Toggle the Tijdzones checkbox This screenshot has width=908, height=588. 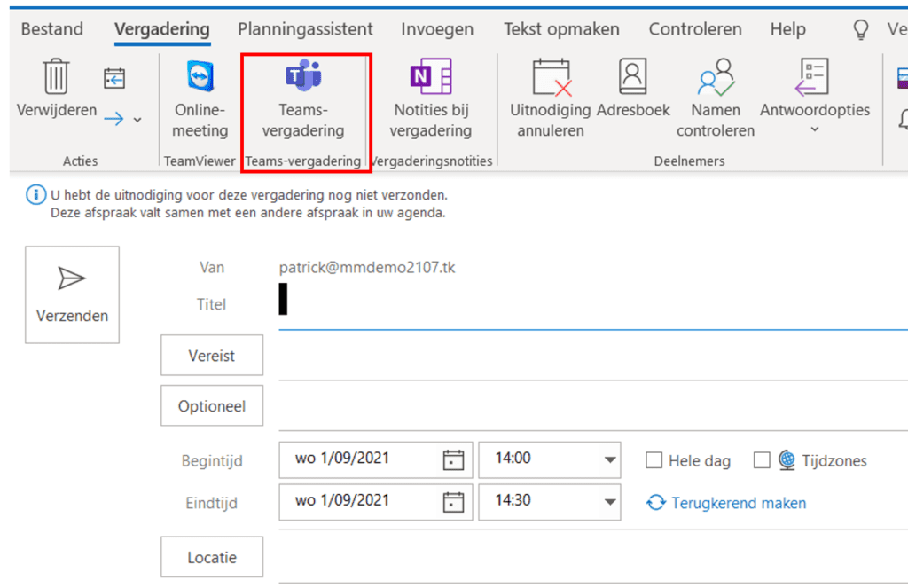point(762,460)
